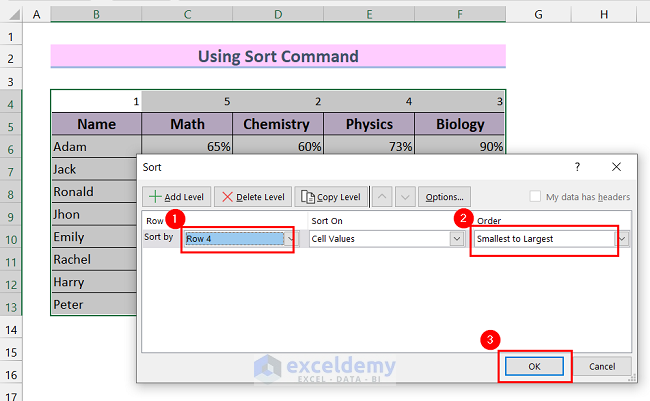Open the Order Smallest to Largest dropdown
Image resolution: width=650 pixels, height=401 pixels.
click(623, 239)
